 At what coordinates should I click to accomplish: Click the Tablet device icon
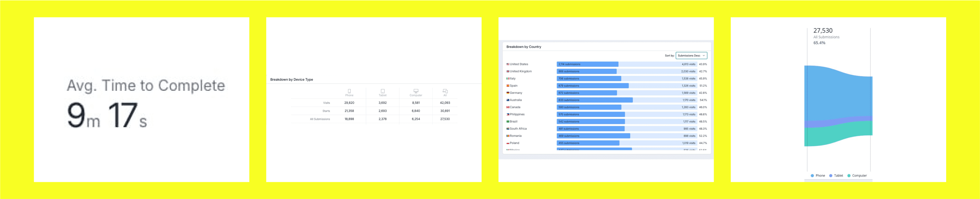pos(382,91)
